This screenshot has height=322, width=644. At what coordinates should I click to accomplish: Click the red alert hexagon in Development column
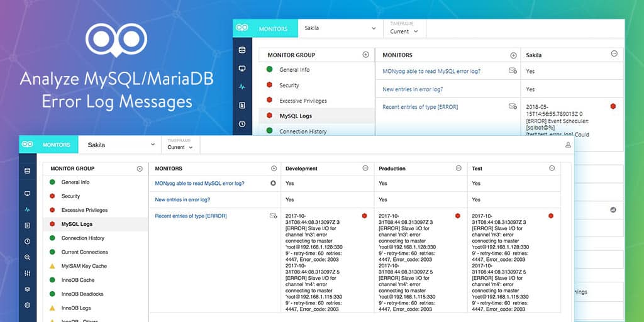364,216
